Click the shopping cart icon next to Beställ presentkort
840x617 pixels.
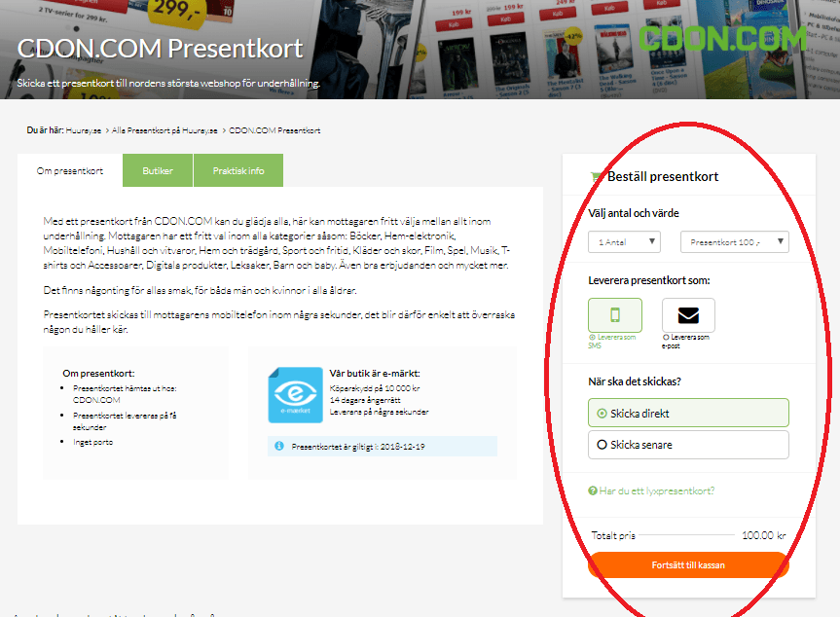point(596,176)
